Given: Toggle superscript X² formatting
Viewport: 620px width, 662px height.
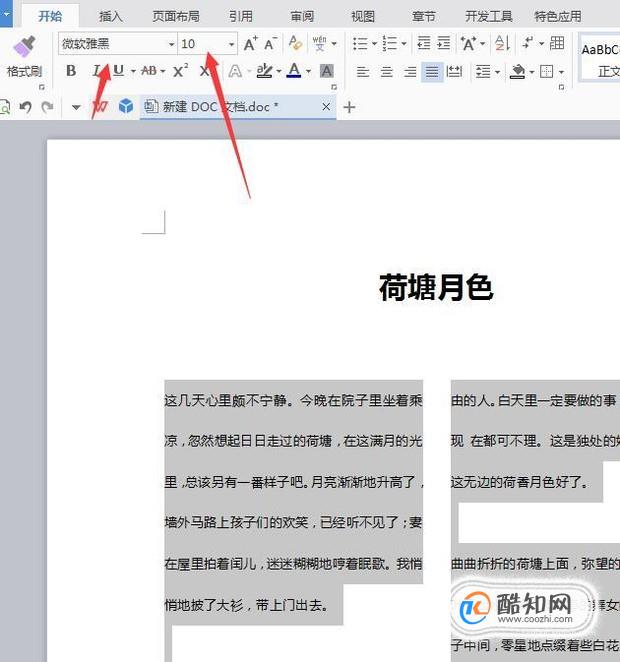Looking at the screenshot, I should coord(180,71).
